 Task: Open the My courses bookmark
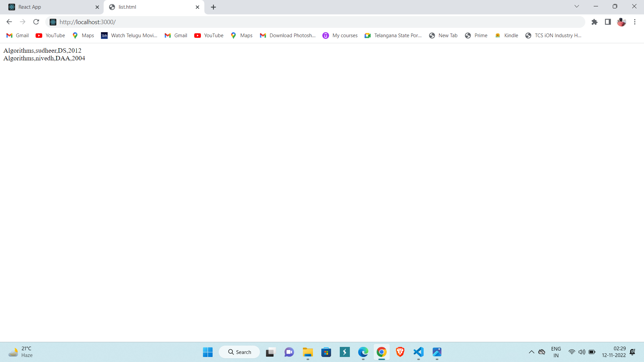(x=340, y=36)
